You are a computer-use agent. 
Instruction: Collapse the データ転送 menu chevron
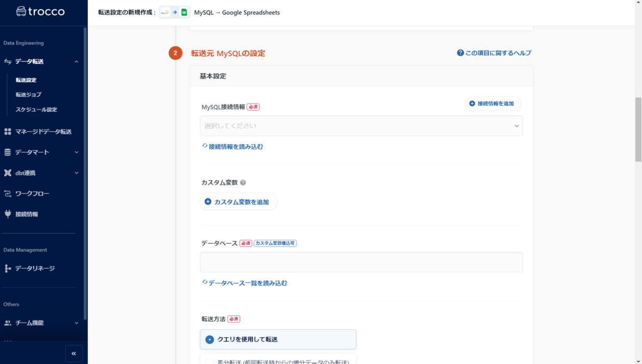[x=77, y=62]
